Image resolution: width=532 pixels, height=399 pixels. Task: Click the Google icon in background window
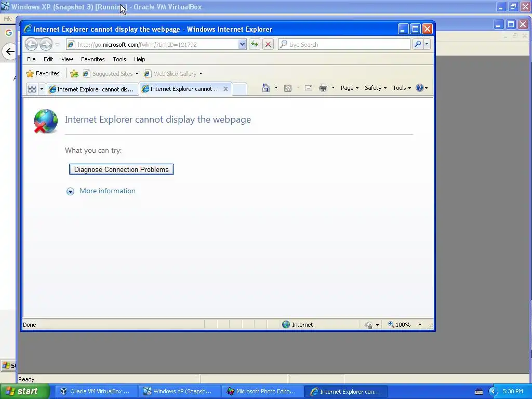pyautogui.click(x=8, y=33)
